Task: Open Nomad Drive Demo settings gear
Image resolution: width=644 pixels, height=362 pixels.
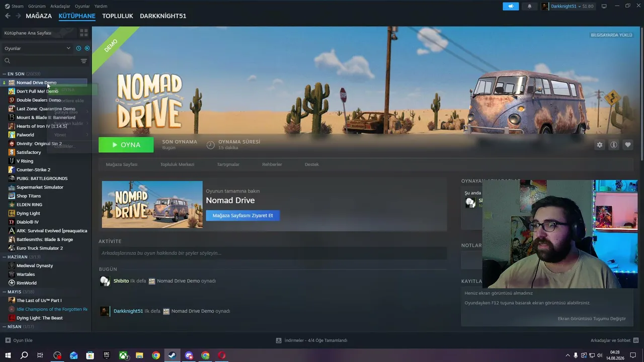Action: click(x=600, y=145)
